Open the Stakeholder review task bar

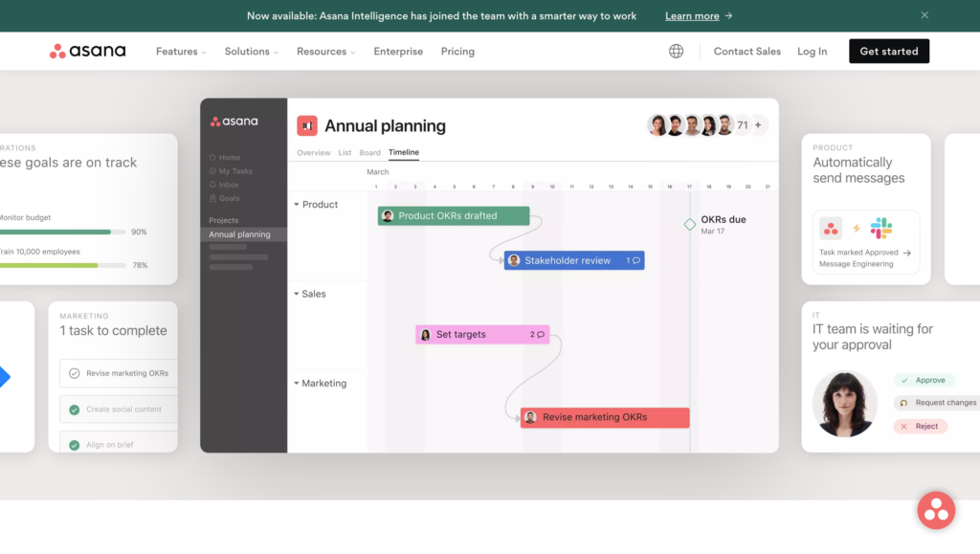[574, 260]
